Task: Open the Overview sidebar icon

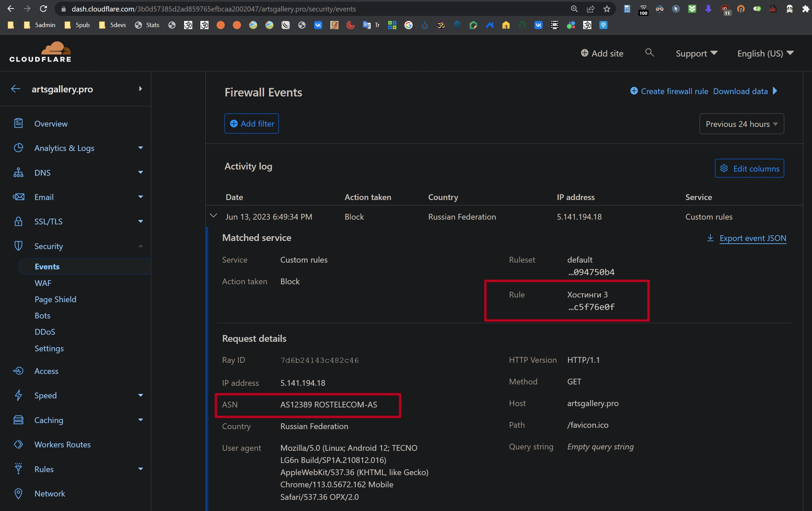Action: coord(18,123)
